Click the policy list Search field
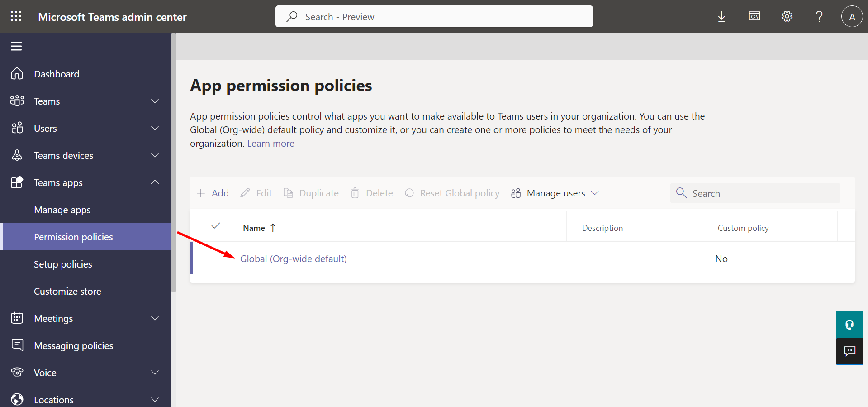The width and height of the screenshot is (868, 407). click(x=755, y=193)
